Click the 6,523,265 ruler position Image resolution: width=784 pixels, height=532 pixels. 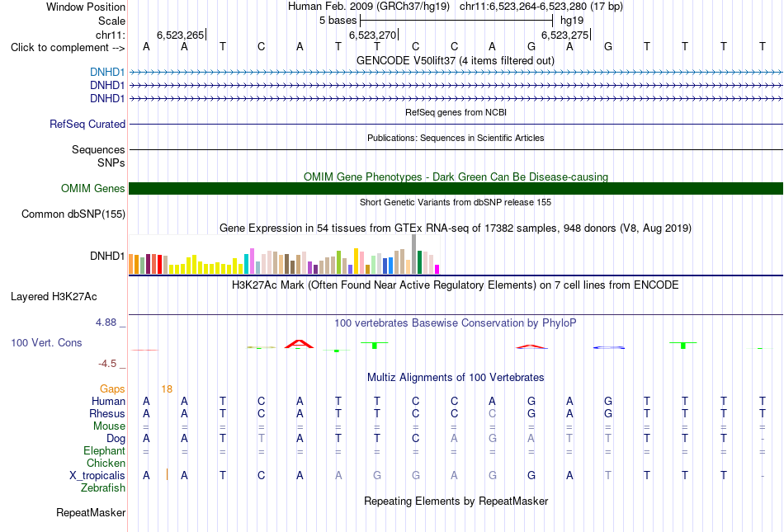point(181,35)
